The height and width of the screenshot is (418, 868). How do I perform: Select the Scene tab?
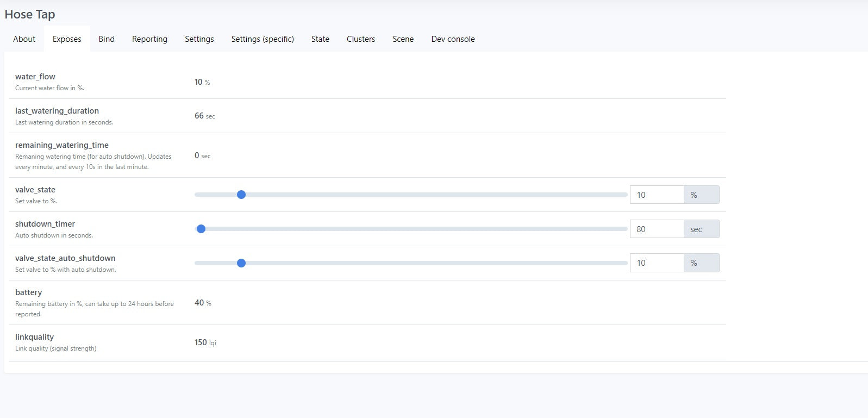pos(403,39)
